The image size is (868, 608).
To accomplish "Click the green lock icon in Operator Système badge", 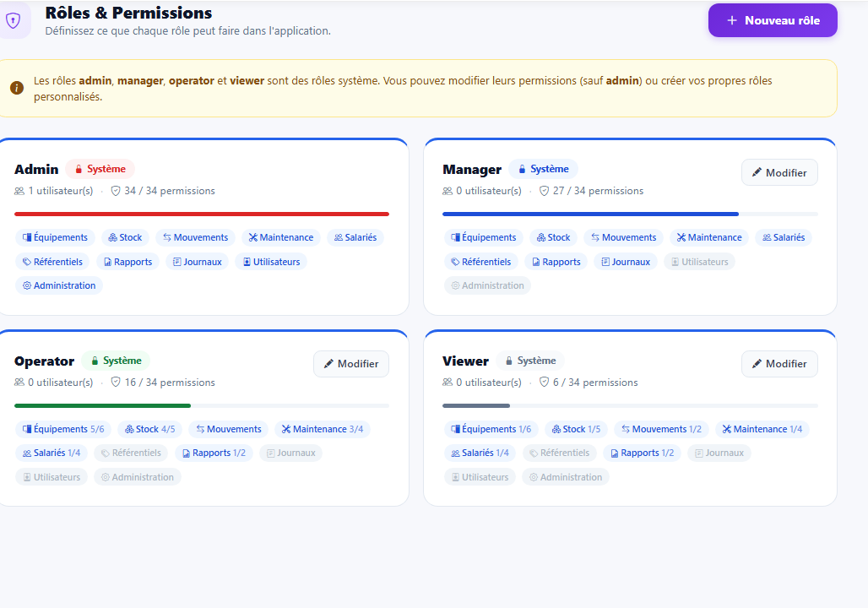I will (95, 361).
